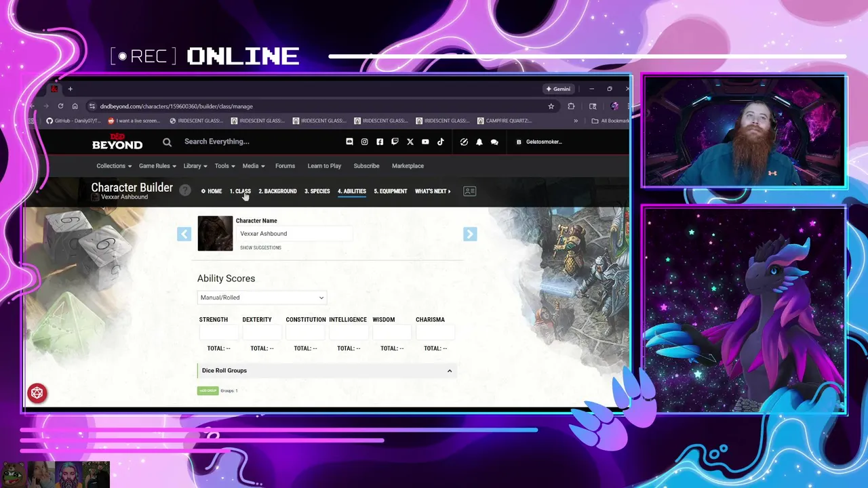
Task: Click the Constitution score input box
Action: point(305,333)
